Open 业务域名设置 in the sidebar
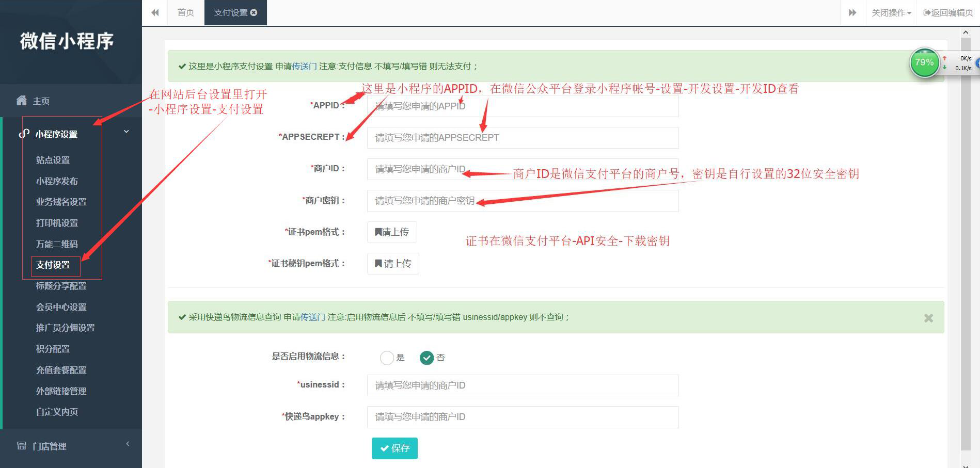Screen dimensions: 980x468 (61, 202)
